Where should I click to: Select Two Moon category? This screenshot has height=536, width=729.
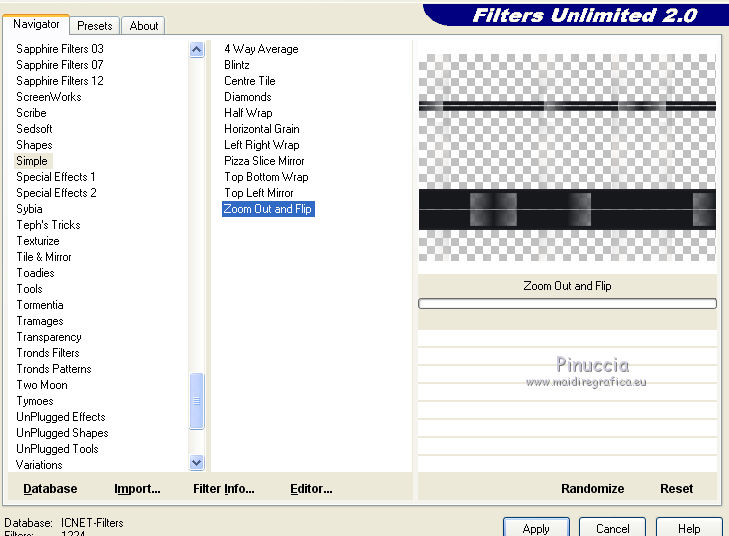pyautogui.click(x=42, y=385)
